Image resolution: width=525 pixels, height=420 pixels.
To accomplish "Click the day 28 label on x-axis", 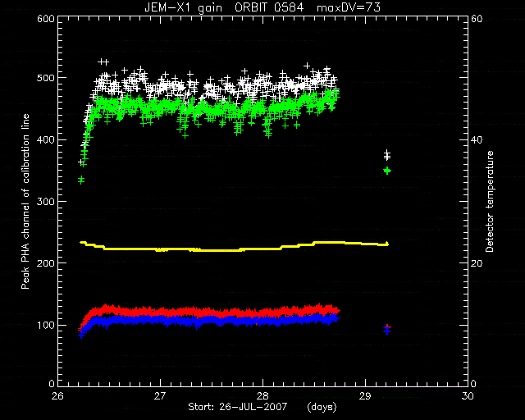I will click(262, 396).
